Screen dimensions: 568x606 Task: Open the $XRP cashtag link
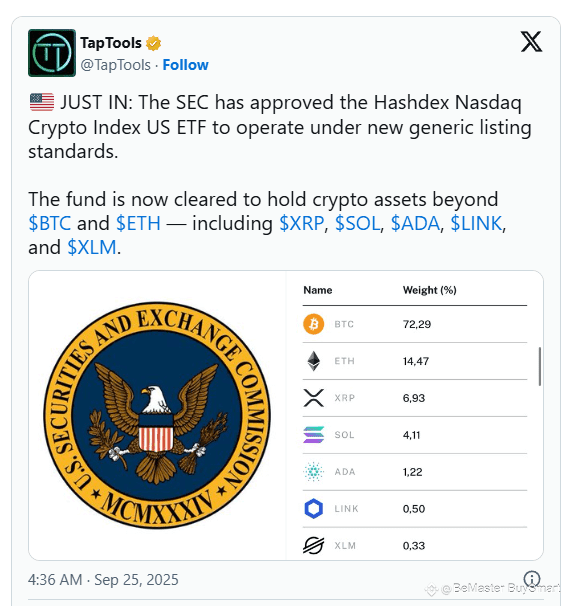click(x=302, y=223)
